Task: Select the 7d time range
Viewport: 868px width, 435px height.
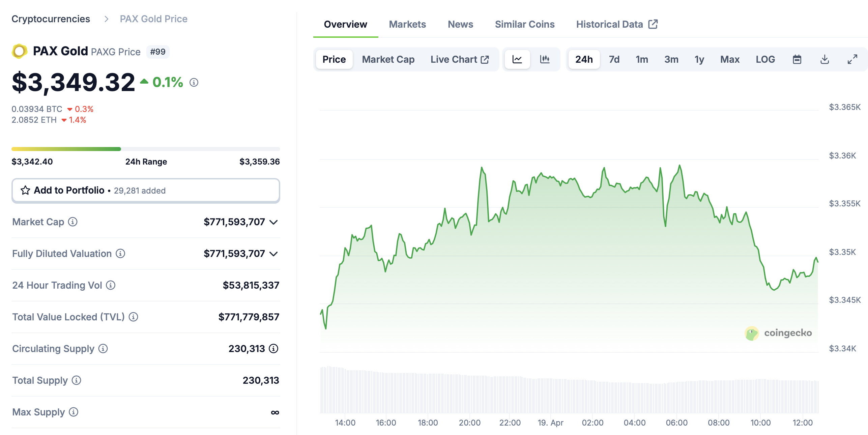Action: tap(614, 59)
